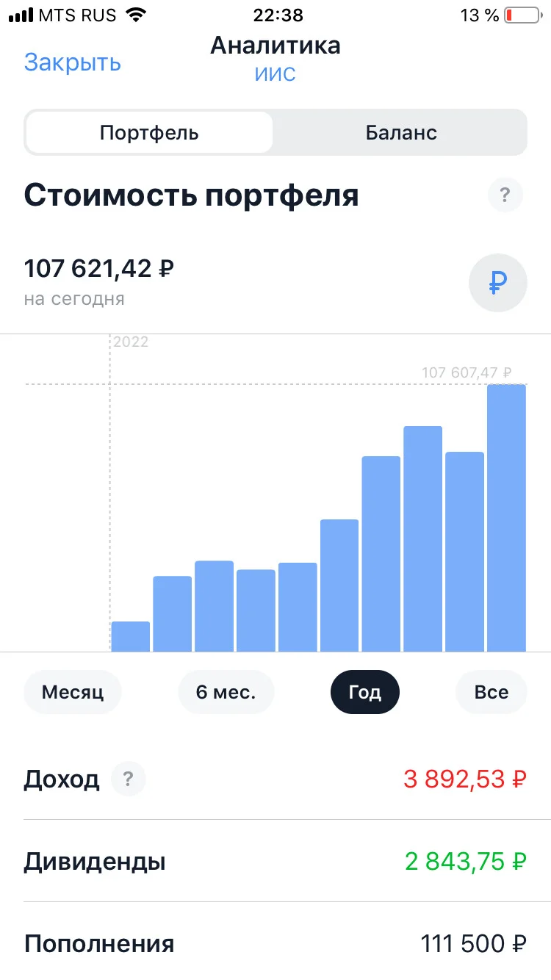551x980 pixels.
Task: Tap Закрыть to close analytics
Action: pyautogui.click(x=72, y=62)
